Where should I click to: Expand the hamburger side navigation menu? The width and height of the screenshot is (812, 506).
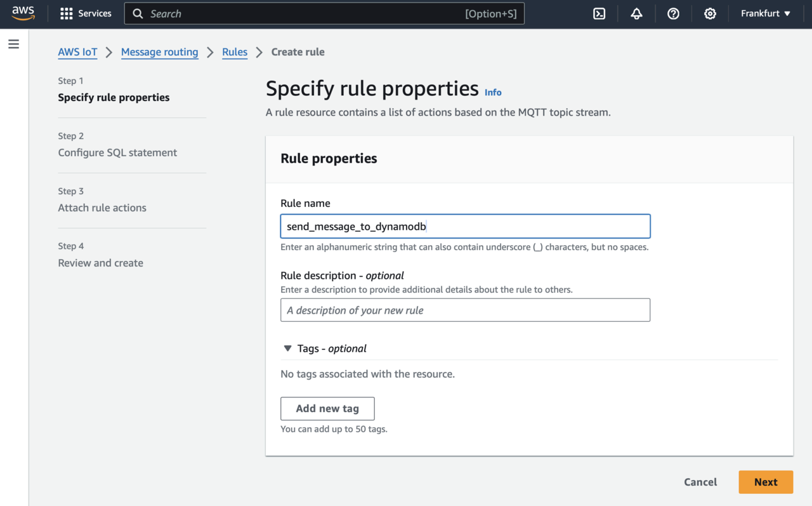click(x=13, y=44)
